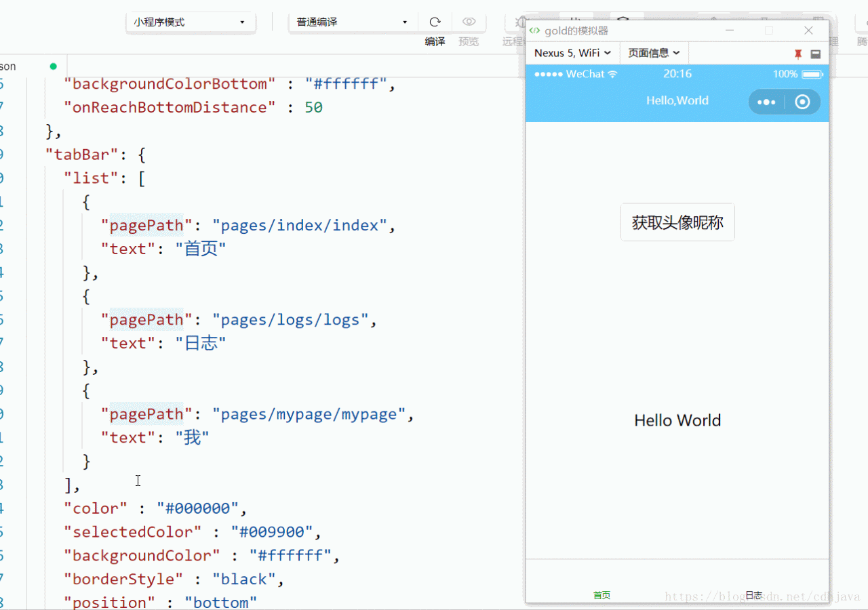Screen dimensions: 868x610
Task: Open the 普通编译 compile mode dropdown
Action: [353, 22]
